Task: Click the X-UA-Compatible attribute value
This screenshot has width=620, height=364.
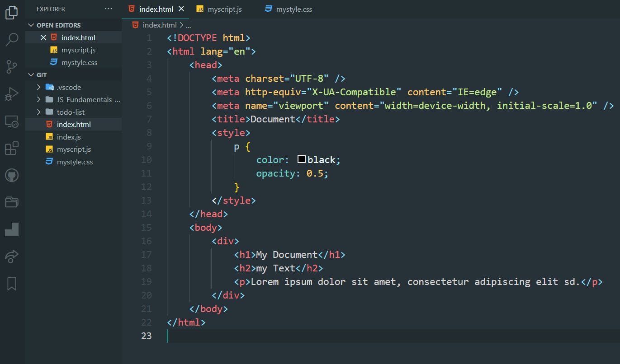Action: (x=354, y=92)
